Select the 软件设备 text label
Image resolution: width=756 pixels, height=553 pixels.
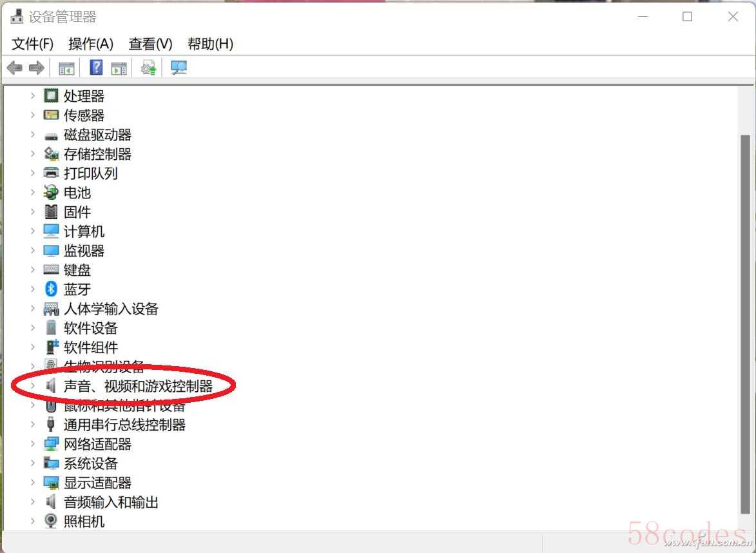pos(91,328)
